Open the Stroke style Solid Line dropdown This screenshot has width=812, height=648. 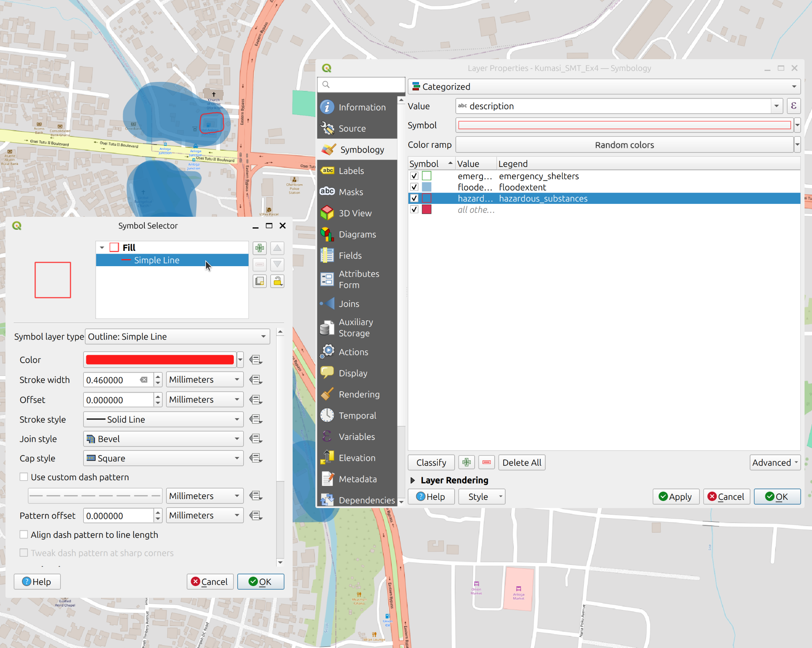pos(163,419)
